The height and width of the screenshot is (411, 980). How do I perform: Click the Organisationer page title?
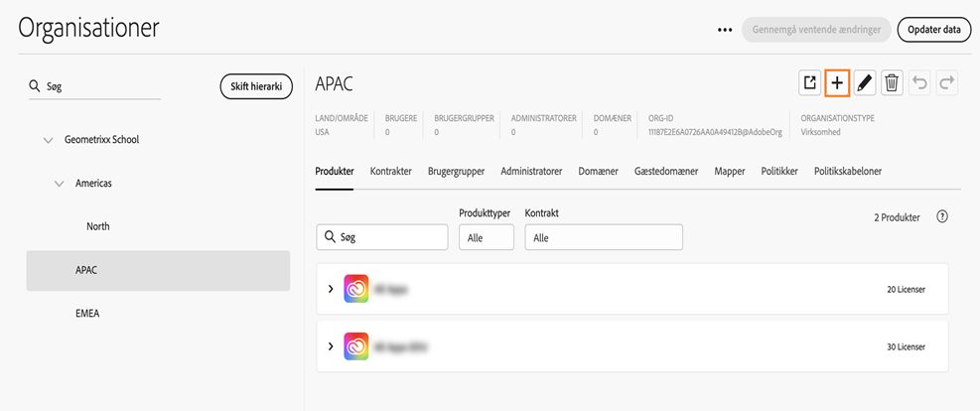88,28
